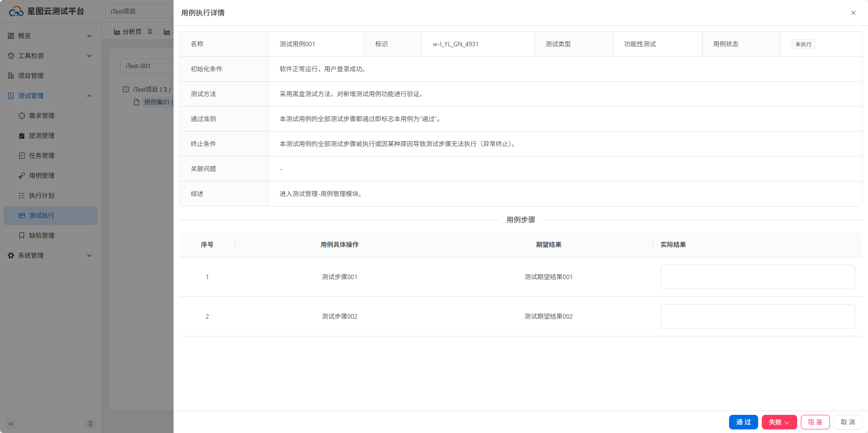This screenshot has width=868, height=433.
Task: Click the 概览 grid icon in sidebar
Action: pyautogui.click(x=11, y=36)
